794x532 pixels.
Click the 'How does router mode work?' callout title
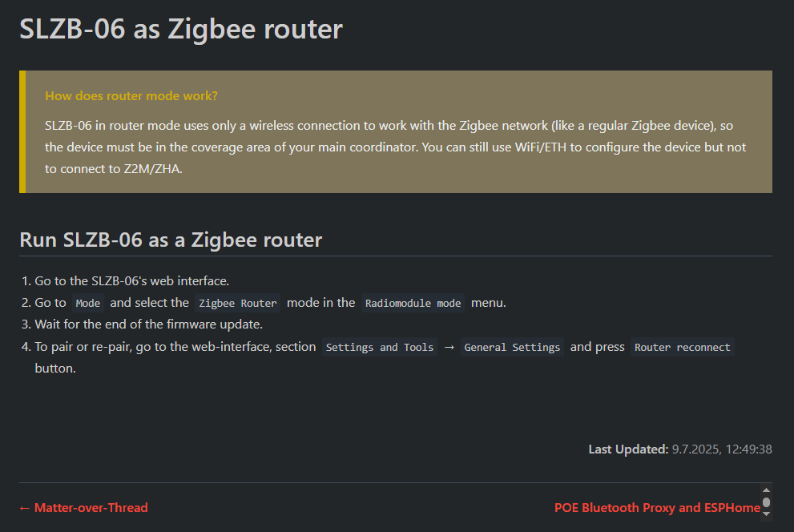[x=131, y=95]
